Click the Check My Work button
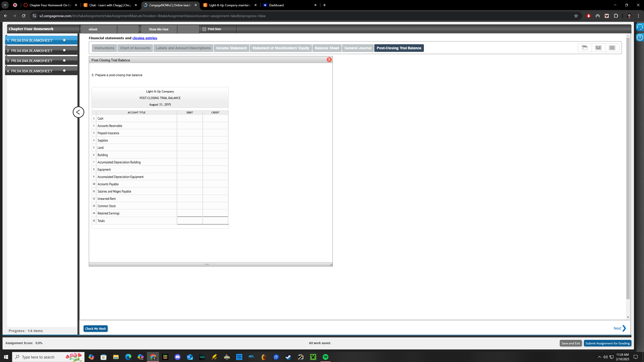Image resolution: width=644 pixels, height=362 pixels. click(x=95, y=329)
